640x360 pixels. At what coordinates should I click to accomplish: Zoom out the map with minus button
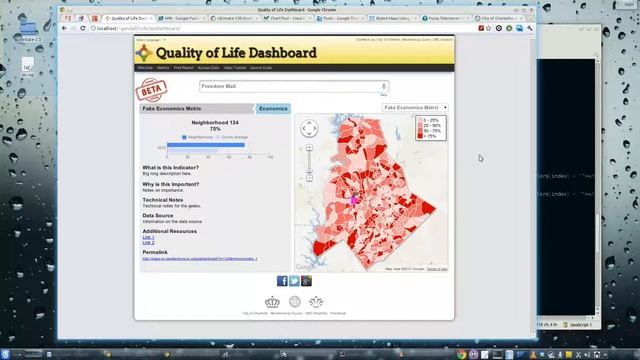(x=309, y=178)
